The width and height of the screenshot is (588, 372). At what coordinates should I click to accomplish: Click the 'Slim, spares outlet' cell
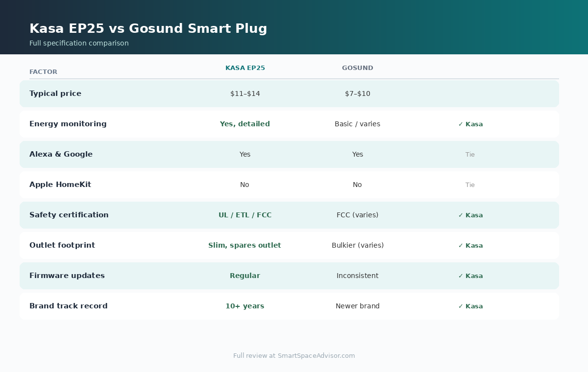click(245, 245)
